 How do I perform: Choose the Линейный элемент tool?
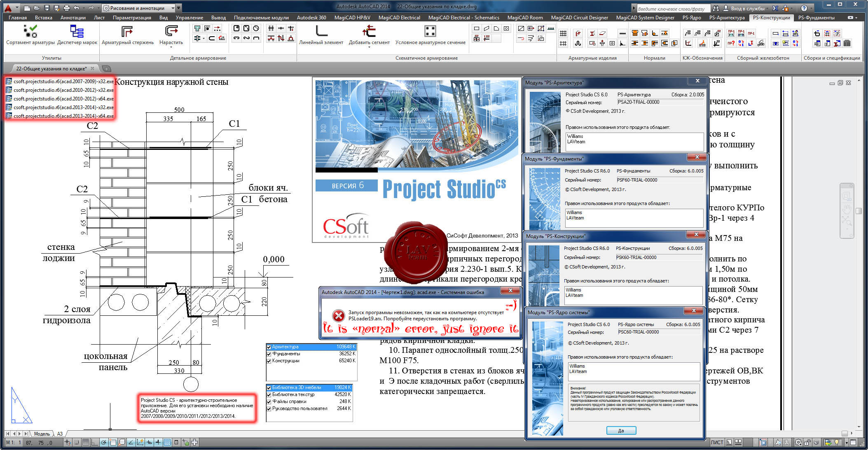point(321,35)
